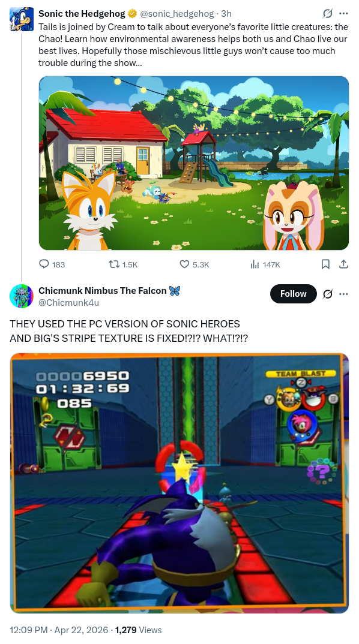The image size is (359, 644).
Task: Like the Sonic the Hedgehog post
Action: [194, 264]
